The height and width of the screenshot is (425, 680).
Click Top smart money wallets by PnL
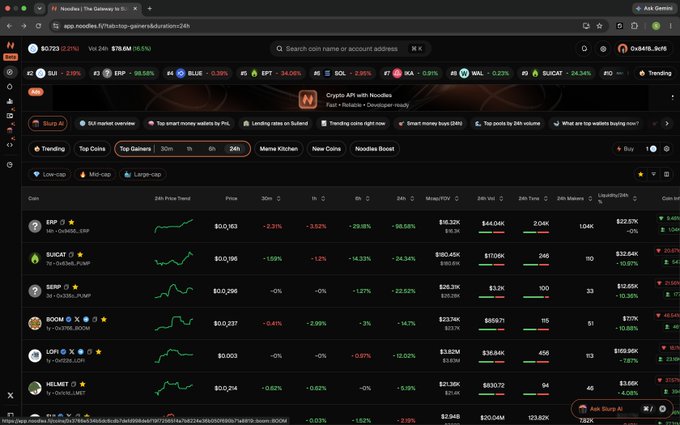(189, 124)
